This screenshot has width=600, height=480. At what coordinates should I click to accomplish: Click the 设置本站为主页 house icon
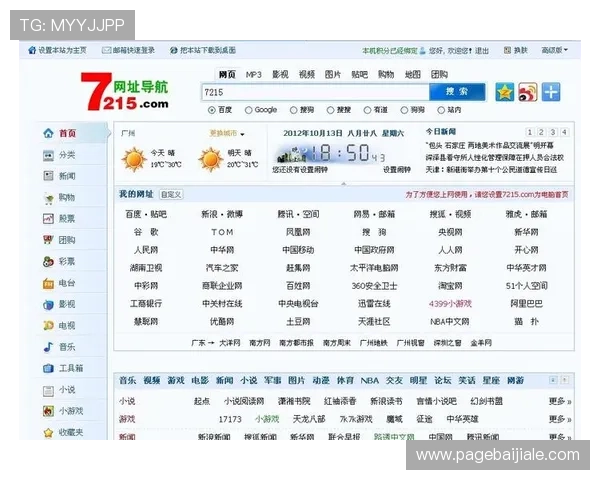32,50
